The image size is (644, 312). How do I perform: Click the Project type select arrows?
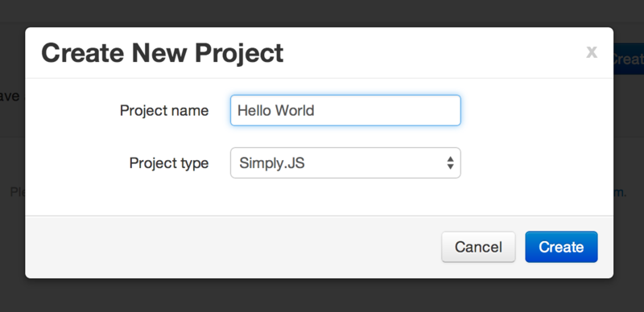(451, 163)
